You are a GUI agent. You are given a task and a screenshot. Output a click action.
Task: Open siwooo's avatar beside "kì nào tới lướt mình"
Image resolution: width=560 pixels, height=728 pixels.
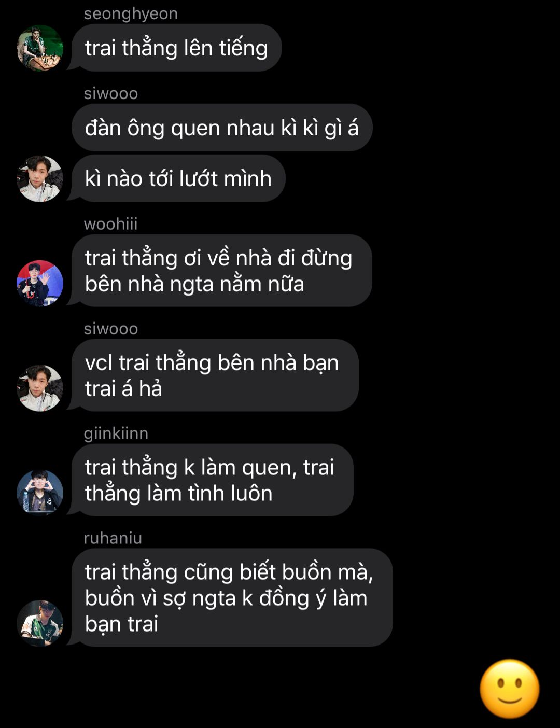[x=40, y=178]
